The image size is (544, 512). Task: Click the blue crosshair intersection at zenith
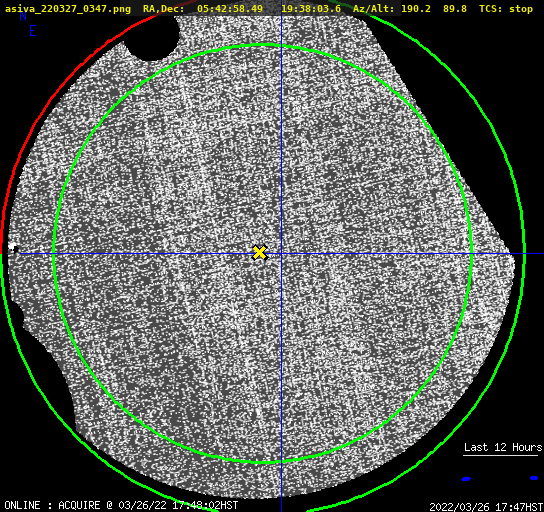point(281,254)
